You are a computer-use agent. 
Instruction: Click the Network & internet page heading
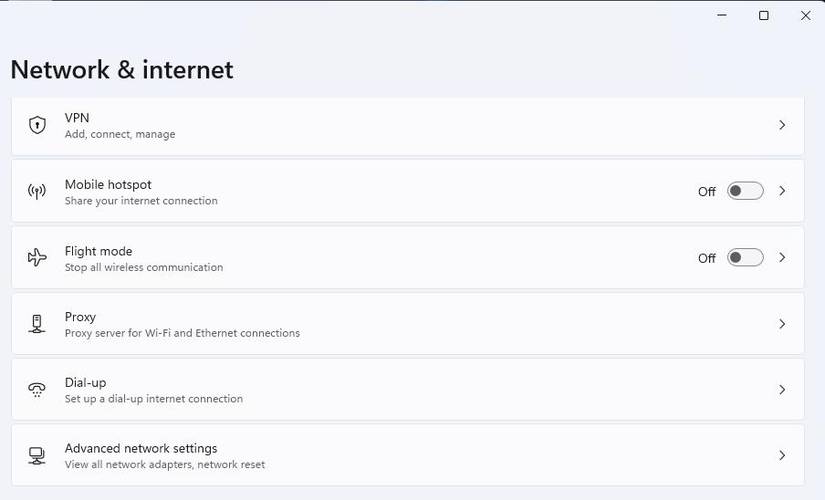point(121,69)
